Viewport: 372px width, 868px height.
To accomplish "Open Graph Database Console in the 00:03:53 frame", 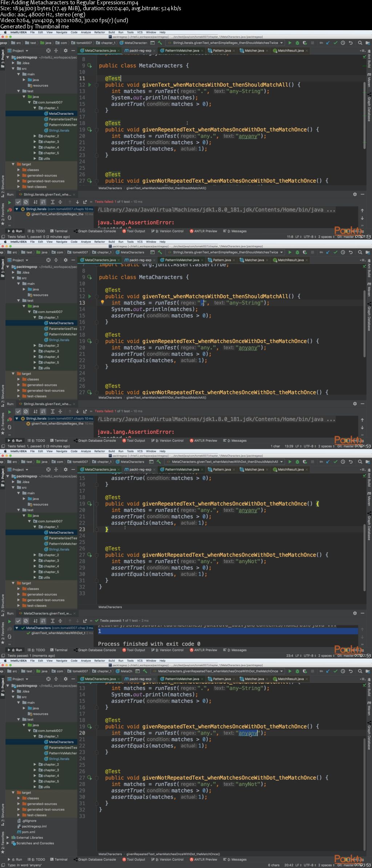I will (94, 860).
